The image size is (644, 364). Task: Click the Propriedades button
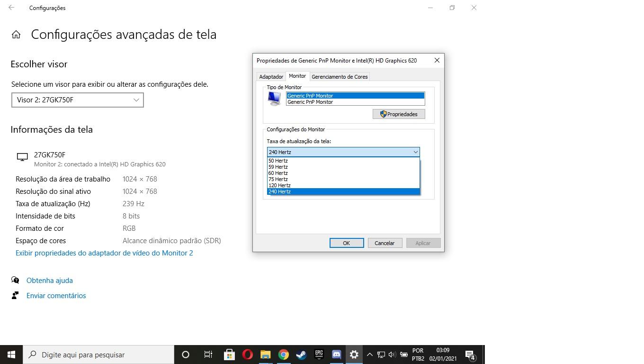coord(399,114)
